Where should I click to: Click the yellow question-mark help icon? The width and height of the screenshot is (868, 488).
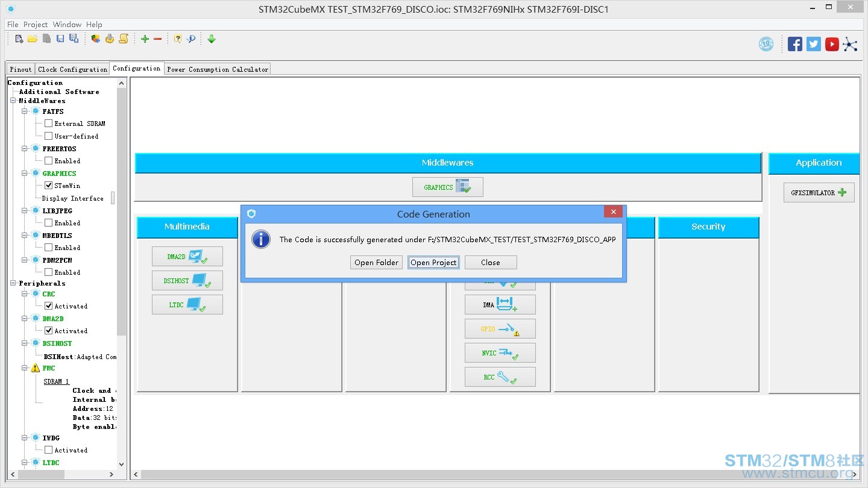point(178,39)
